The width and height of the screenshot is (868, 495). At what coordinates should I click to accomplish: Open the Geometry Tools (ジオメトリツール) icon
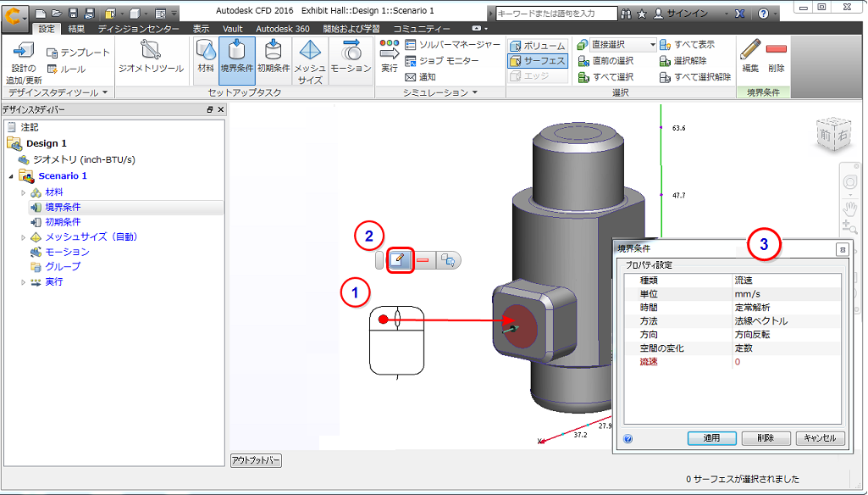[151, 57]
